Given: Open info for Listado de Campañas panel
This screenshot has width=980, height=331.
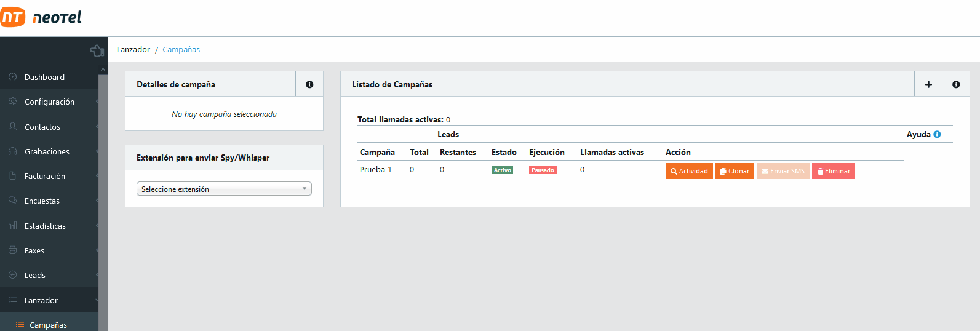Looking at the screenshot, I should (956, 84).
